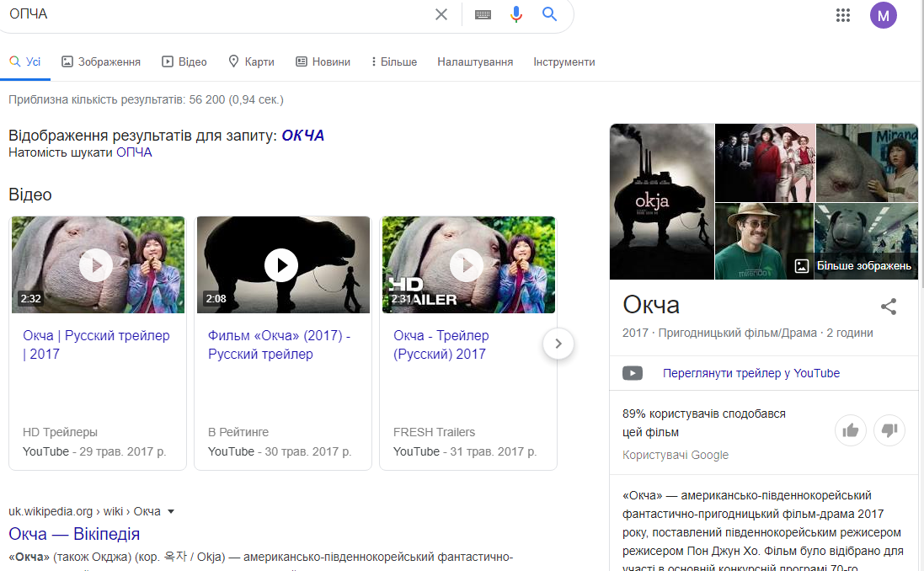Image resolution: width=924 pixels, height=571 pixels.
Task: Click the voice search microphone icon
Action: 516,14
